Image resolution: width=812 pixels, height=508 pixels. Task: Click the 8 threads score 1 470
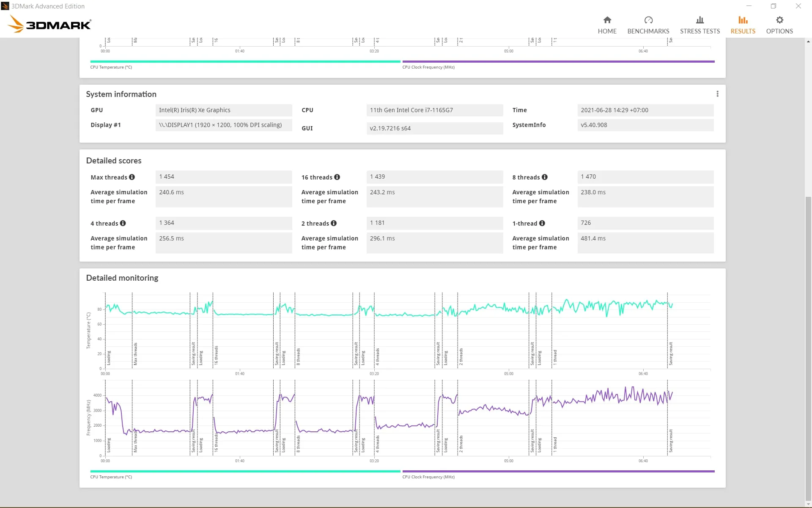645,177
